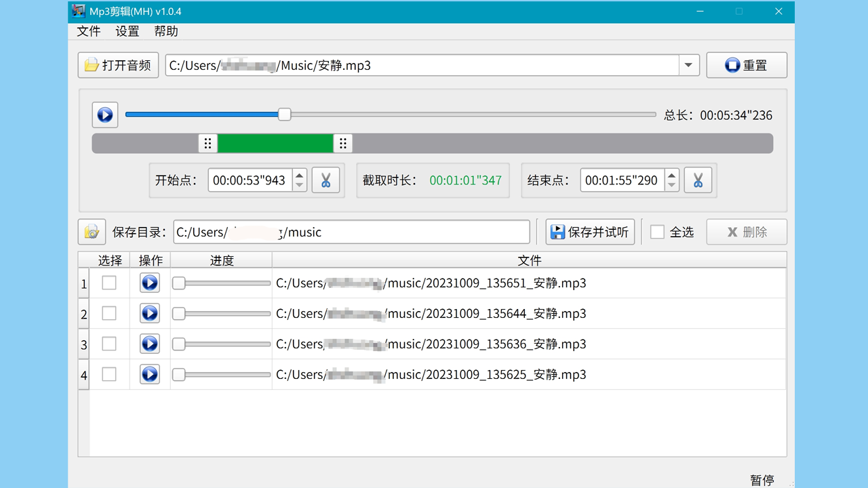Click the audio file path input C:/Users/.../安静.mp3
The width and height of the screenshot is (868, 488).
(422, 66)
